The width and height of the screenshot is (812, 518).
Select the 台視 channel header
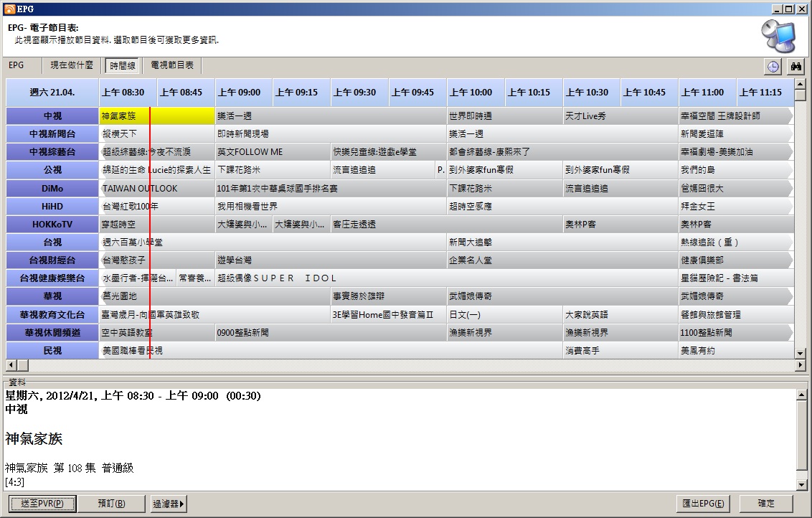point(52,242)
